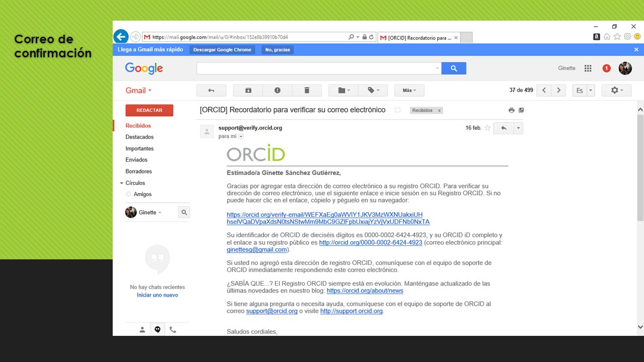Show details arrow next to 'para mí'
644x362 pixels.
[241, 136]
